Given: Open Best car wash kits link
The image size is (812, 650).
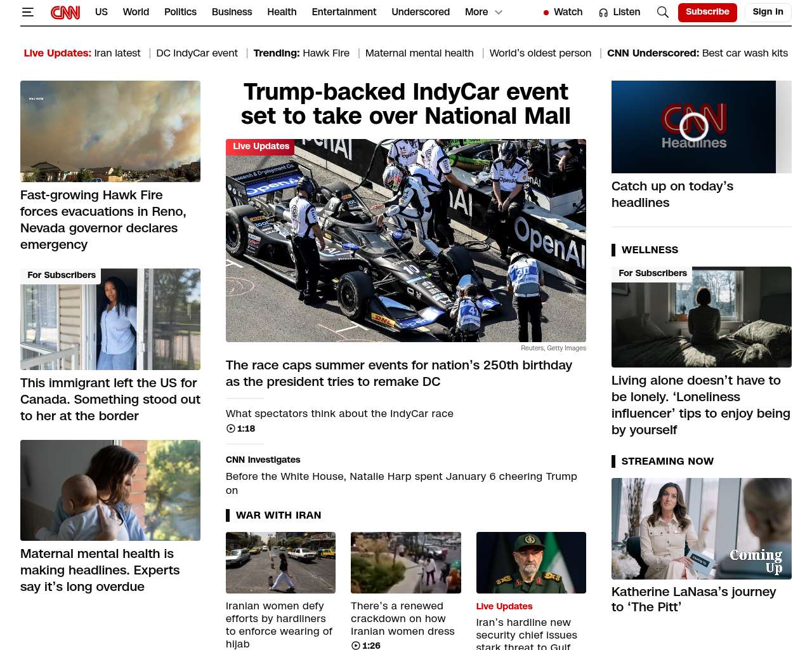Looking at the screenshot, I should coord(745,53).
